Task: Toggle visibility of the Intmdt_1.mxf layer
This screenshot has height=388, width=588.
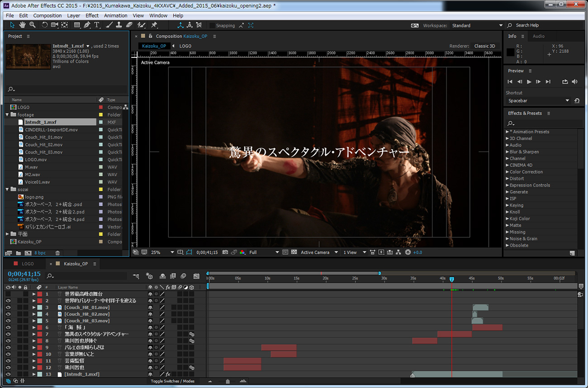Action: (x=8, y=374)
